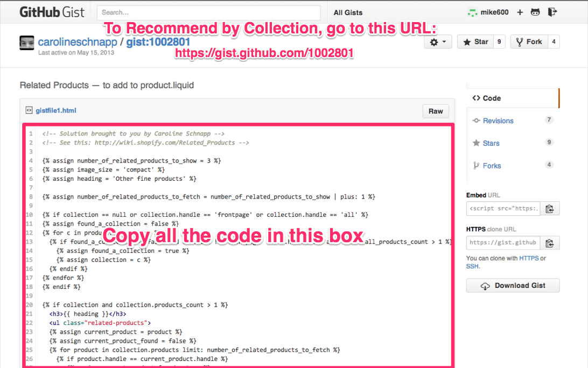Click the Stars count badge 9
This screenshot has height=368, width=588.
tap(549, 143)
